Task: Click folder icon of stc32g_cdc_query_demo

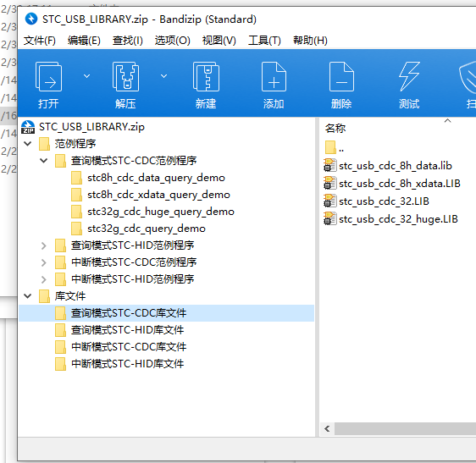Action: [76, 229]
